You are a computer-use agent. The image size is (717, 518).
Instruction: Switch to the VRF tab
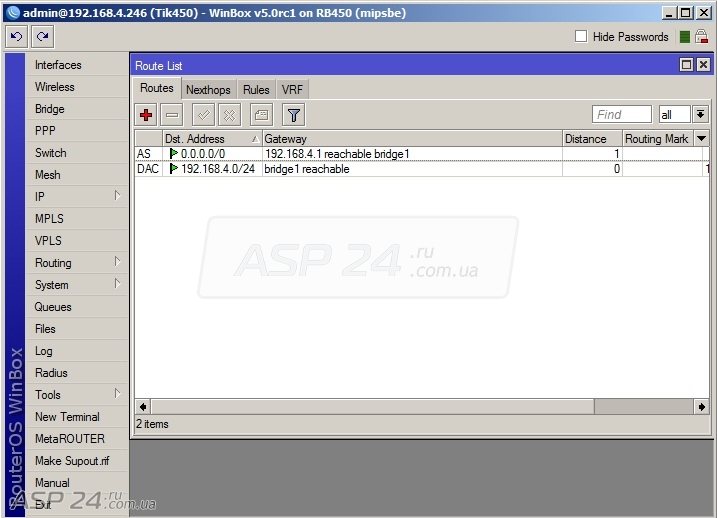point(292,90)
